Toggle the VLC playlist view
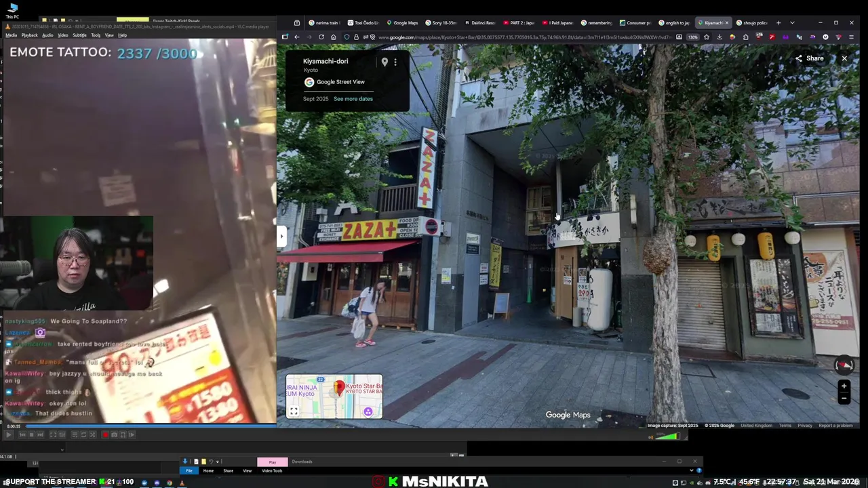The width and height of the screenshot is (868, 488). (75, 434)
